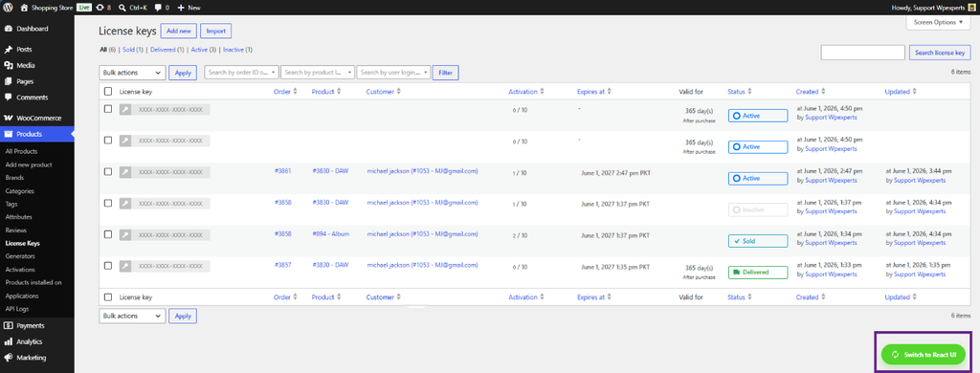Click the Inactive status badge

(x=758, y=209)
